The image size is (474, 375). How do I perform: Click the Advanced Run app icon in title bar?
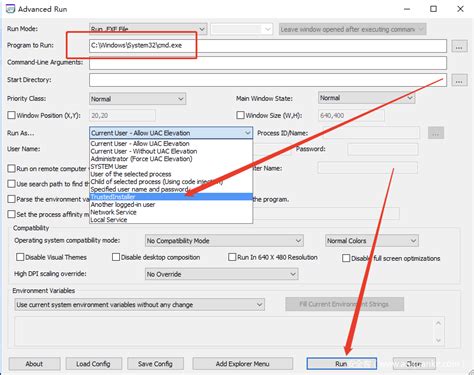[10, 9]
